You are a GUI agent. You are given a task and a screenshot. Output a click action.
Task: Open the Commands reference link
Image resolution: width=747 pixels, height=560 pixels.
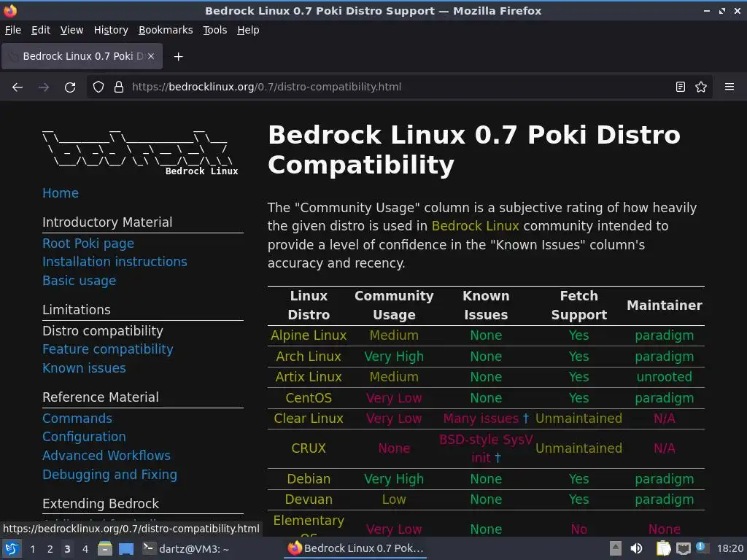[x=77, y=418]
